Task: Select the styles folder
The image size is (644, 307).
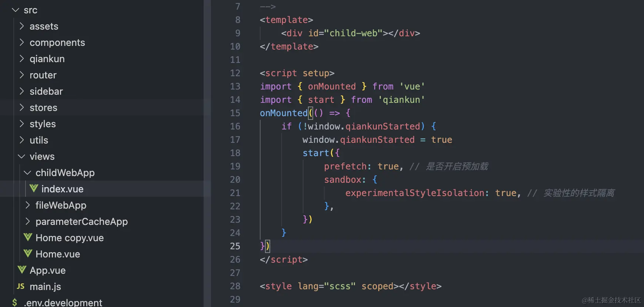Action: (x=43, y=124)
